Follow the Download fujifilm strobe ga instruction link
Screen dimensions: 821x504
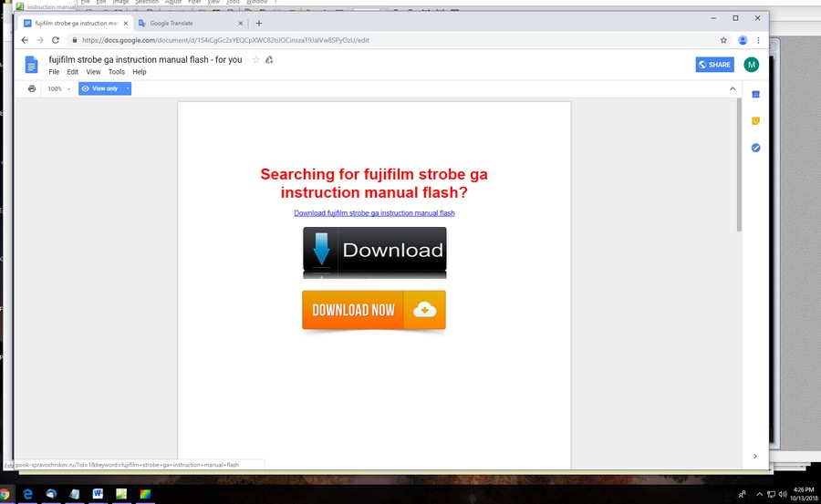point(374,213)
